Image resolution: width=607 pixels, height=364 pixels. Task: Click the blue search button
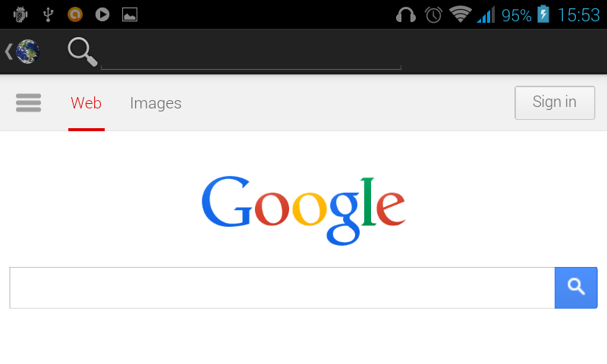tap(576, 287)
